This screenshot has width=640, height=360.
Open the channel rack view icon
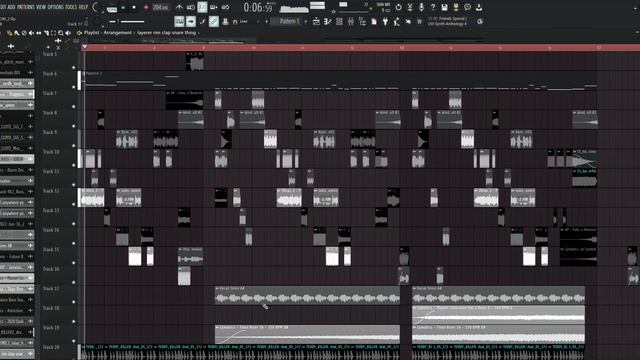coord(339,21)
